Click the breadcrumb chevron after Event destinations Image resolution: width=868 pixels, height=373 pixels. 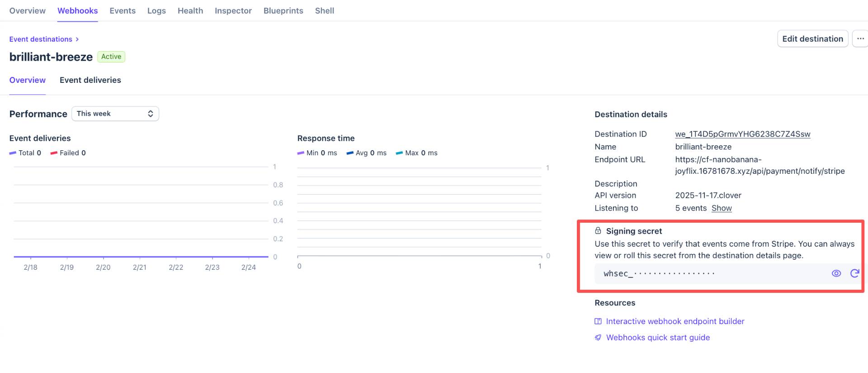[77, 39]
